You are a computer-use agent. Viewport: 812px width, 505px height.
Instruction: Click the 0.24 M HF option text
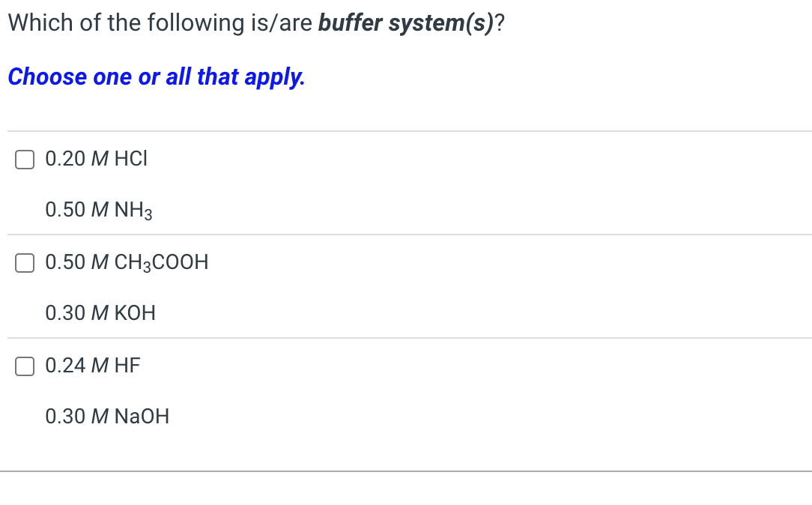point(92,366)
